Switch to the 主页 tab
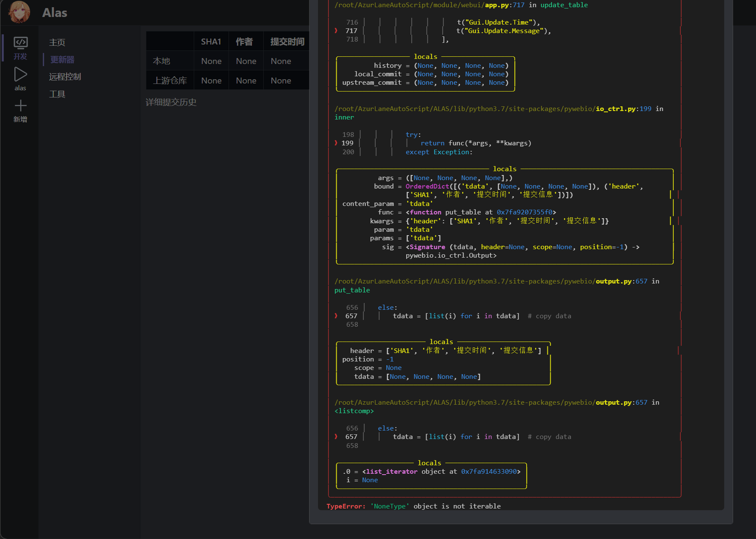This screenshot has width=756, height=539. click(57, 42)
